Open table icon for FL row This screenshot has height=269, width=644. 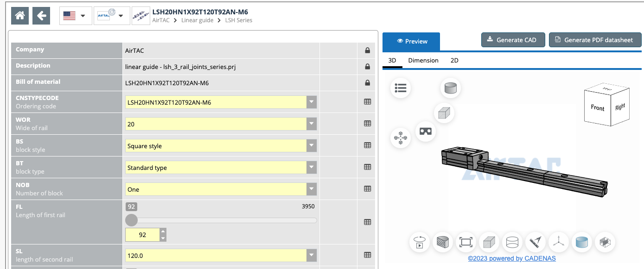coord(367,222)
